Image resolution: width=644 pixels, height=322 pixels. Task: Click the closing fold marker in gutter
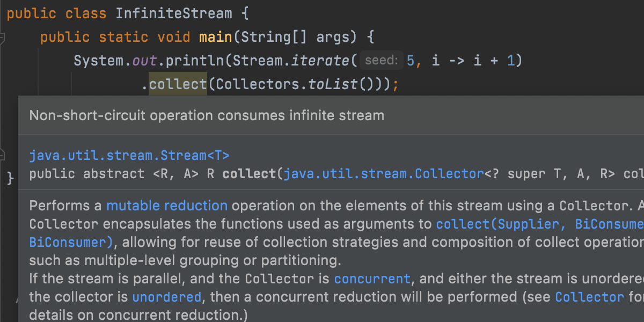click(x=2, y=155)
